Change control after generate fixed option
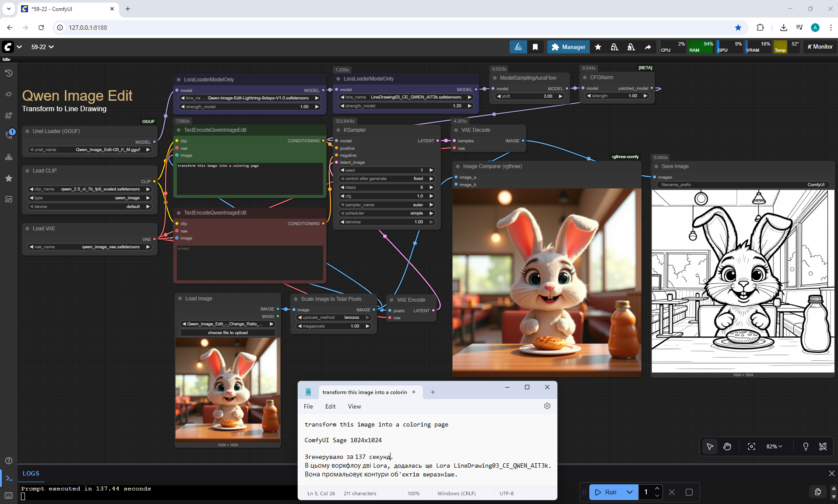The image size is (838, 504). [387, 179]
